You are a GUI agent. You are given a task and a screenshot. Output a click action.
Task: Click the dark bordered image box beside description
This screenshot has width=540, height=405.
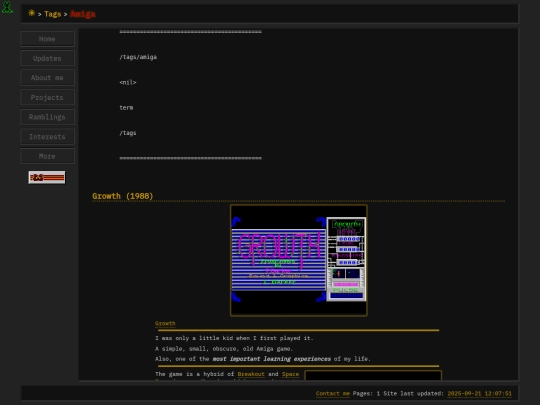pyautogui.click(x=373, y=375)
